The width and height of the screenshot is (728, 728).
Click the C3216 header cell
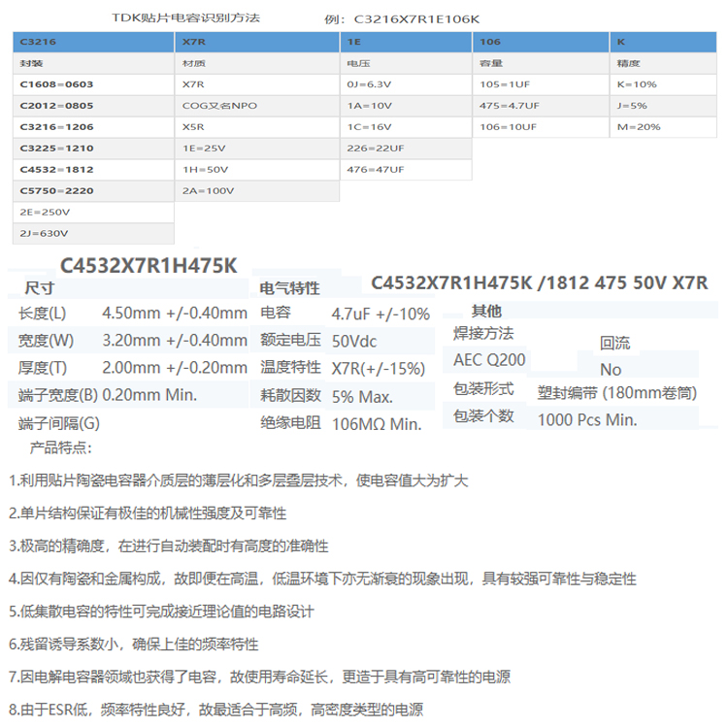93,42
